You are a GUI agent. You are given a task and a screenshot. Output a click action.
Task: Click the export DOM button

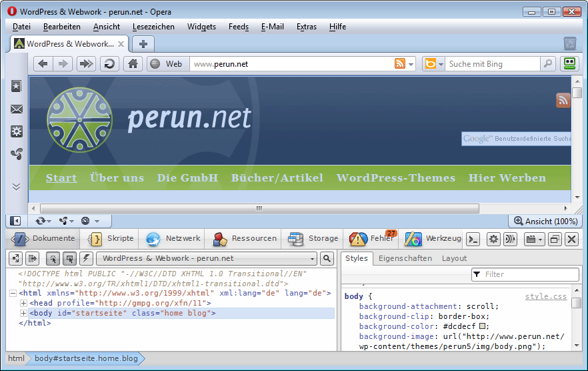coord(33,258)
